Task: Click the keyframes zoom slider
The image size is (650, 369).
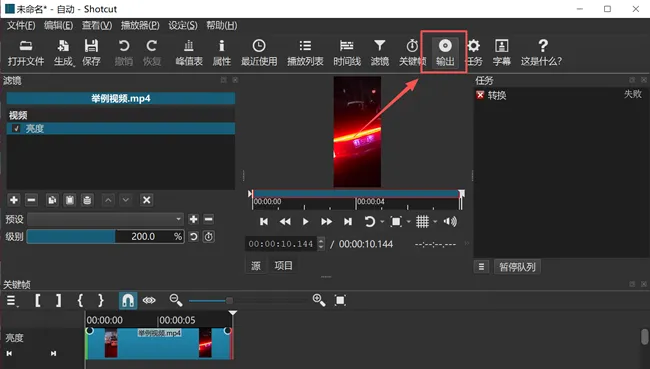Action: (x=249, y=300)
